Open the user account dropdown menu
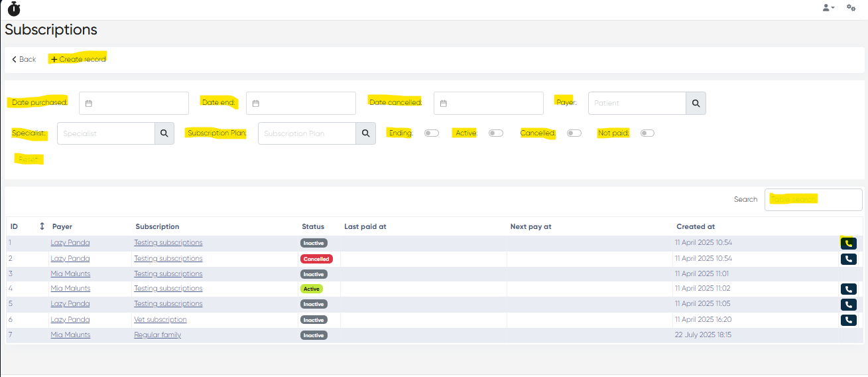The height and width of the screenshot is (377, 868). [828, 8]
